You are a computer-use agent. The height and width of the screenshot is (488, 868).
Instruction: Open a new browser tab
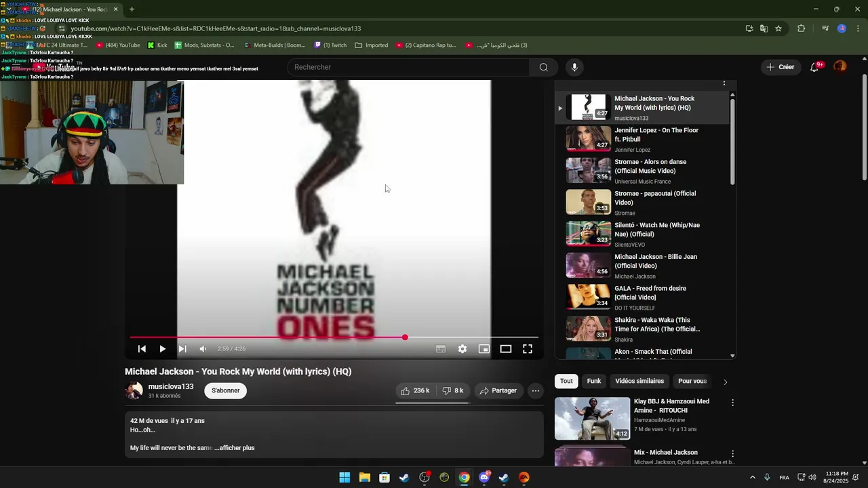[x=132, y=9]
